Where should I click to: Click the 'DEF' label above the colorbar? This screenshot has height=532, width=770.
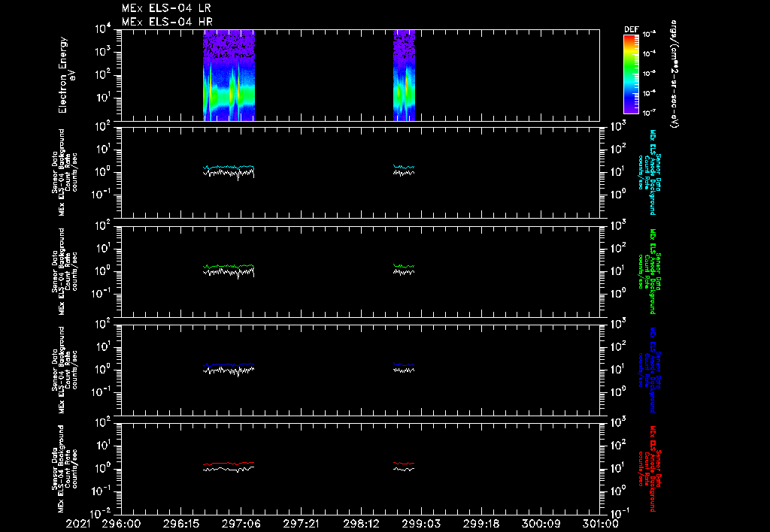(x=631, y=29)
